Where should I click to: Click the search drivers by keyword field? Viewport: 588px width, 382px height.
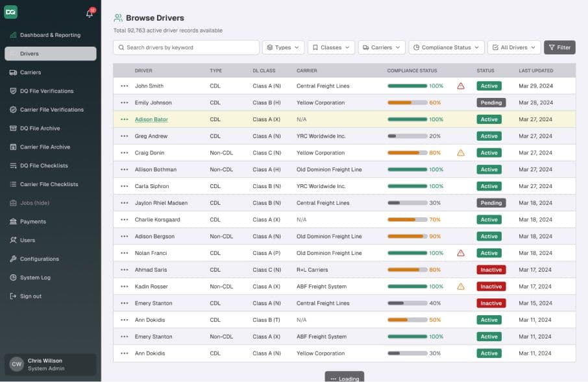186,47
